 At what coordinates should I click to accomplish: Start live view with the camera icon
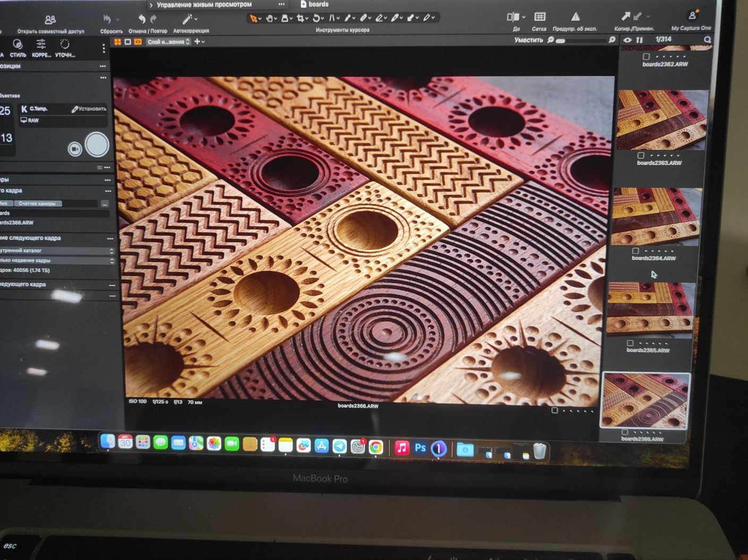coord(75,149)
